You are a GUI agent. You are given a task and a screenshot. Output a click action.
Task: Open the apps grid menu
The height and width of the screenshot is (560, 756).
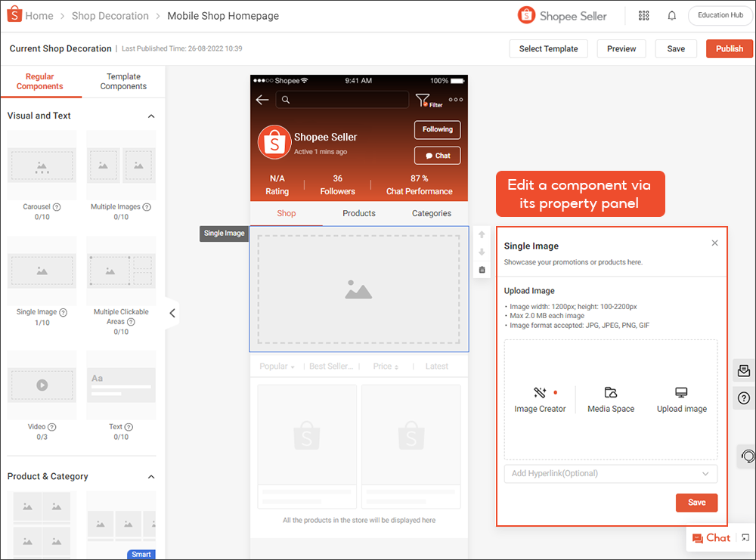[644, 16]
